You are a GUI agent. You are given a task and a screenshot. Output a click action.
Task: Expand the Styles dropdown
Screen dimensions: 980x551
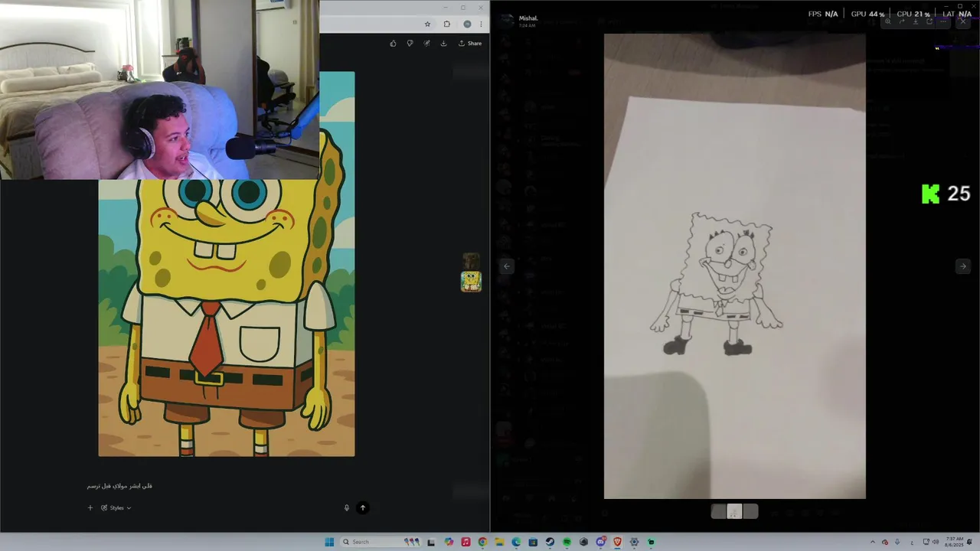pos(116,507)
